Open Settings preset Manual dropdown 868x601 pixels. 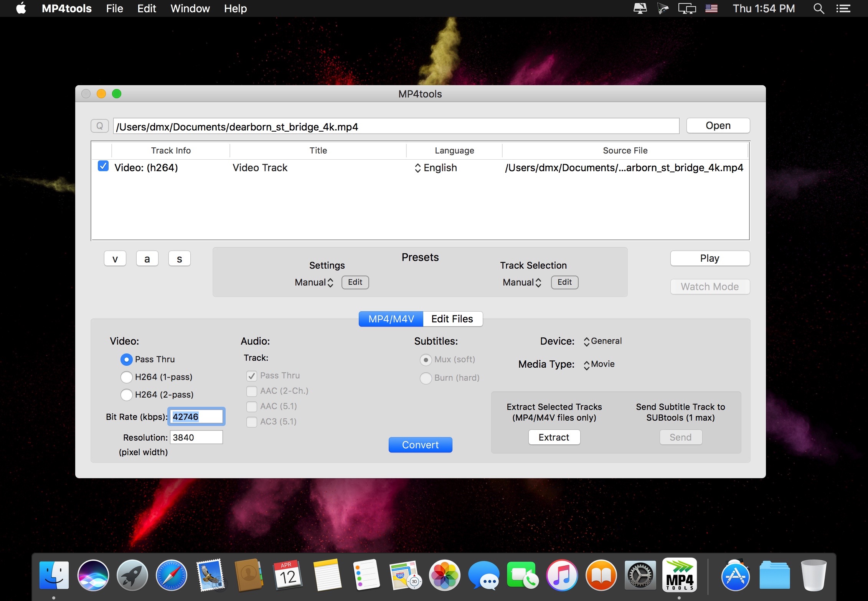[x=314, y=282]
